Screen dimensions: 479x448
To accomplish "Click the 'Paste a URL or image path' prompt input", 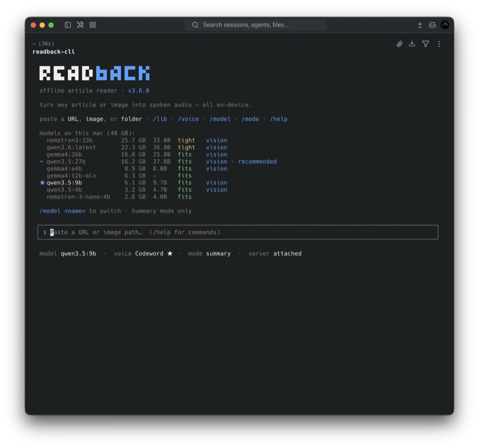I will (x=238, y=232).
